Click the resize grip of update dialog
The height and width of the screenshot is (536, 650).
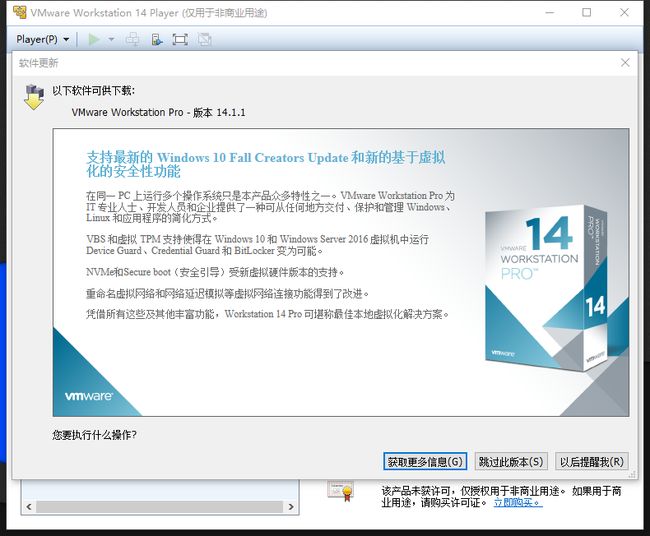coord(633,474)
